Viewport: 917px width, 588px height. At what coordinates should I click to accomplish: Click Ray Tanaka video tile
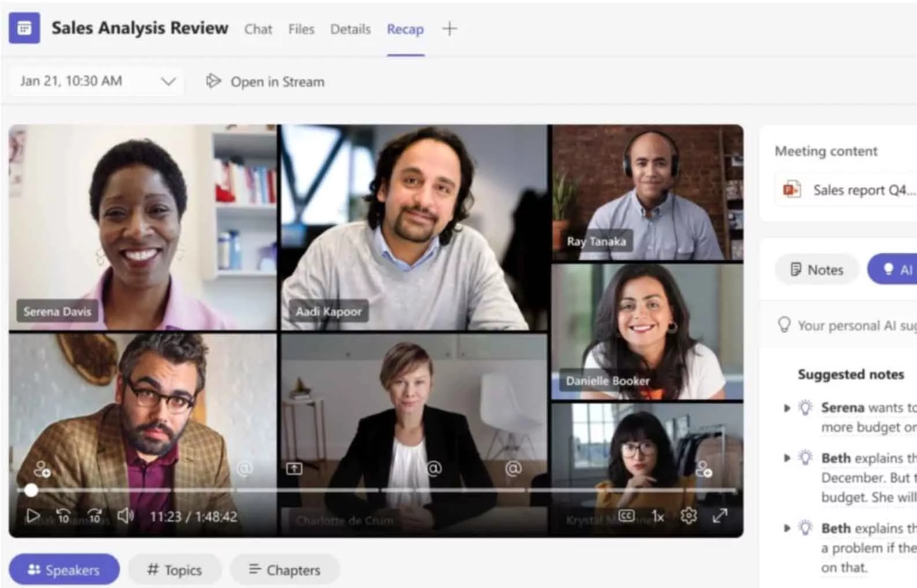pyautogui.click(x=647, y=193)
